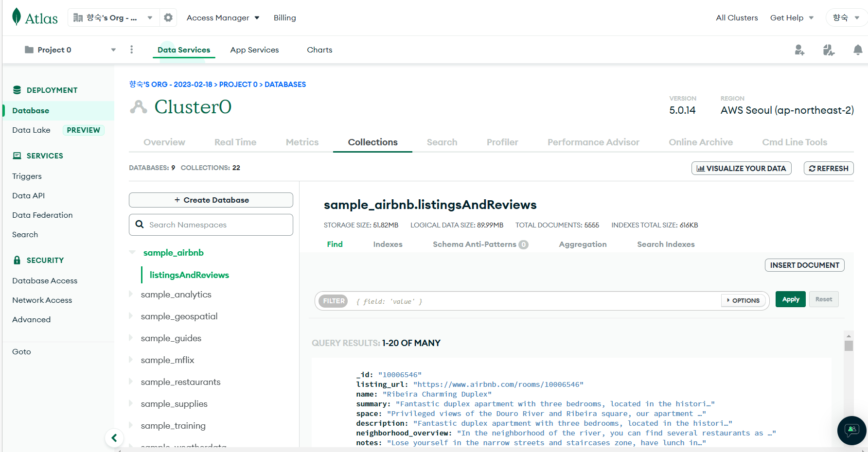This screenshot has height=452, width=868.
Task: Click the Cluster0 cluster icon
Action: click(x=139, y=106)
